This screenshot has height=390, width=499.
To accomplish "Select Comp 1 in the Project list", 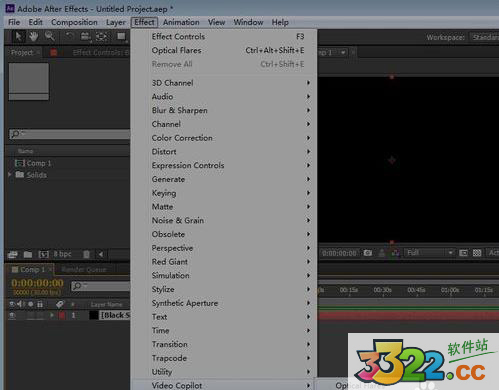I will point(39,163).
